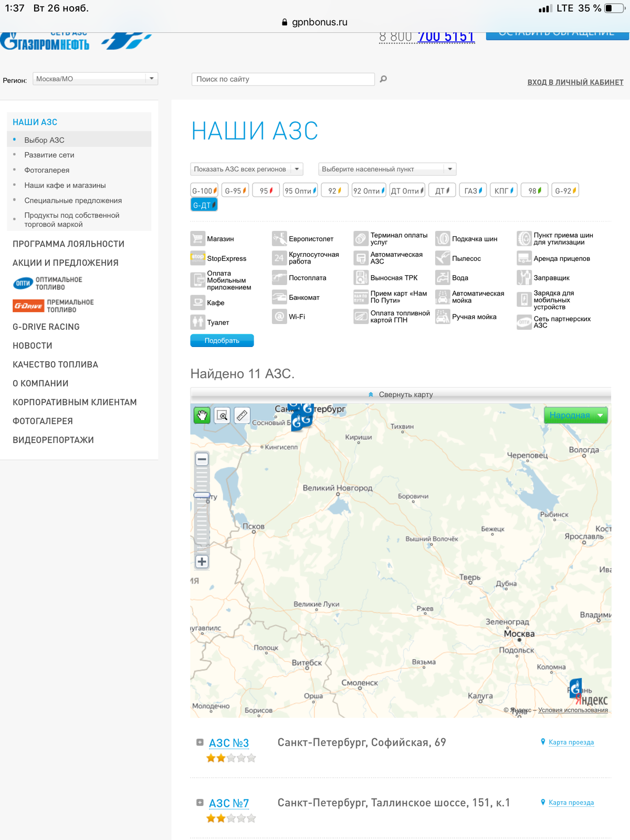Tap the 1:37 clock in status bar
Image resolution: width=630 pixels, height=840 pixels.
click(15, 8)
